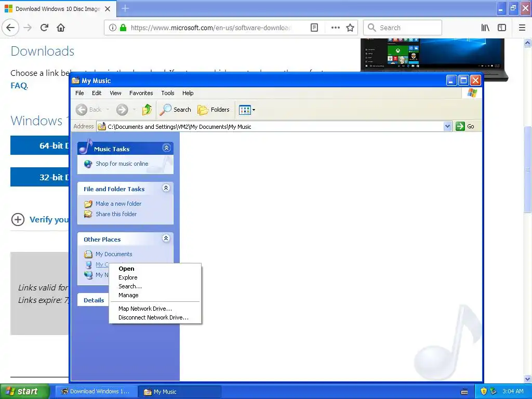Screen dimensions: 532x399
Task: Click the Shop for music online globe icon
Action: (88, 164)
